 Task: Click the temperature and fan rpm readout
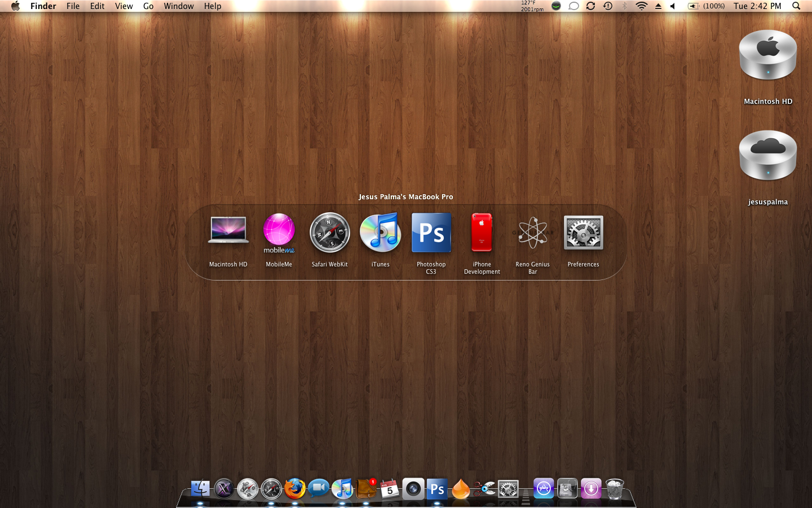532,6
